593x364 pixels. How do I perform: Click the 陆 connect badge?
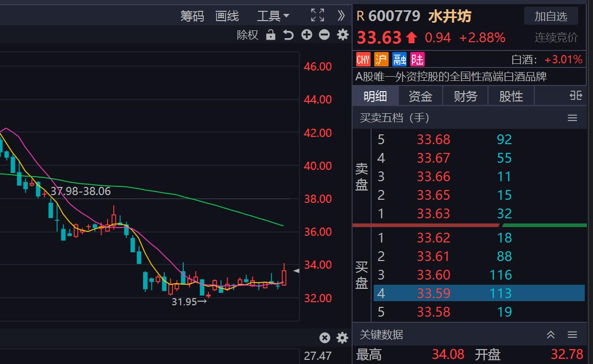coord(417,59)
